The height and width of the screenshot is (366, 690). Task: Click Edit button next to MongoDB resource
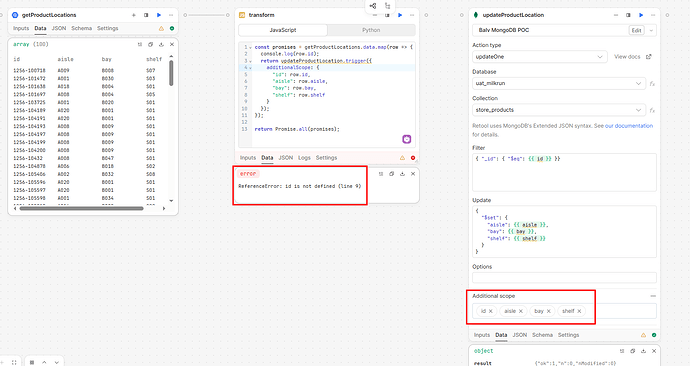(x=636, y=30)
